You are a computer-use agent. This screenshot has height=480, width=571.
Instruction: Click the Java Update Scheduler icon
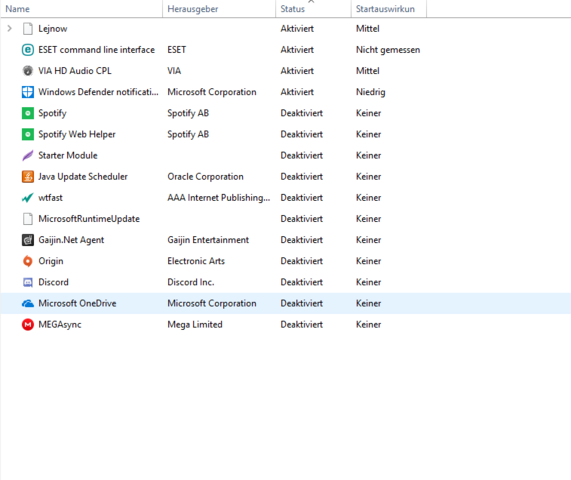click(28, 176)
